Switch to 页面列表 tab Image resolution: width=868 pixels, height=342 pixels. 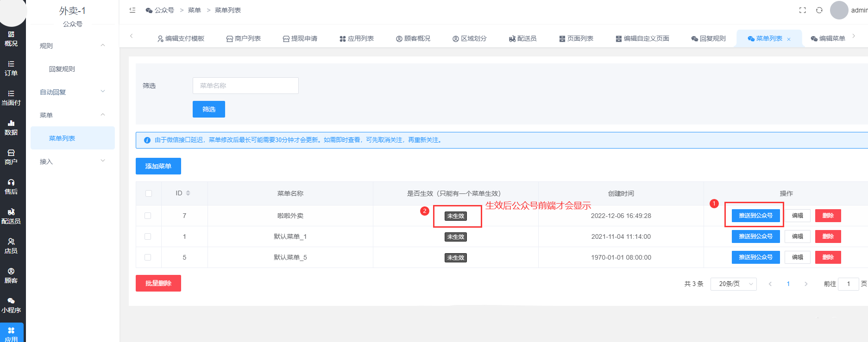[x=576, y=38]
